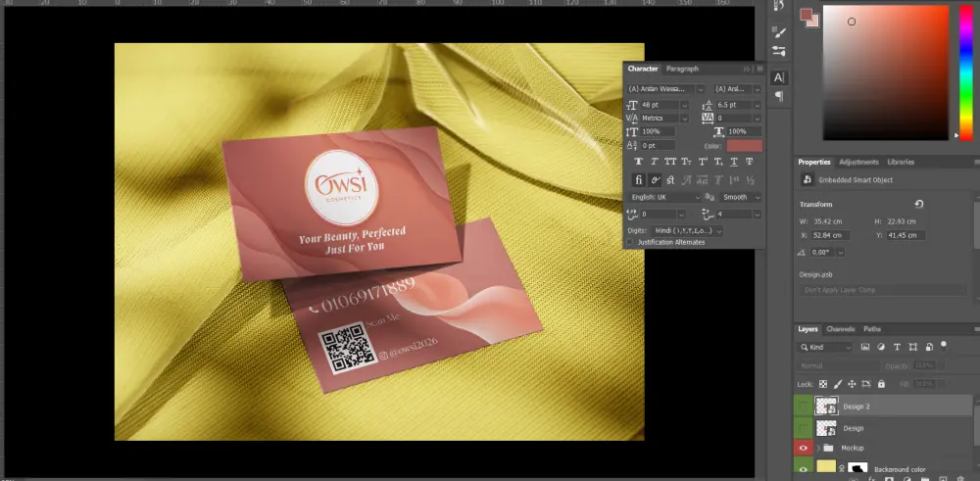Hide the Mockup group layer
The height and width of the screenshot is (481, 980).
pos(804,448)
